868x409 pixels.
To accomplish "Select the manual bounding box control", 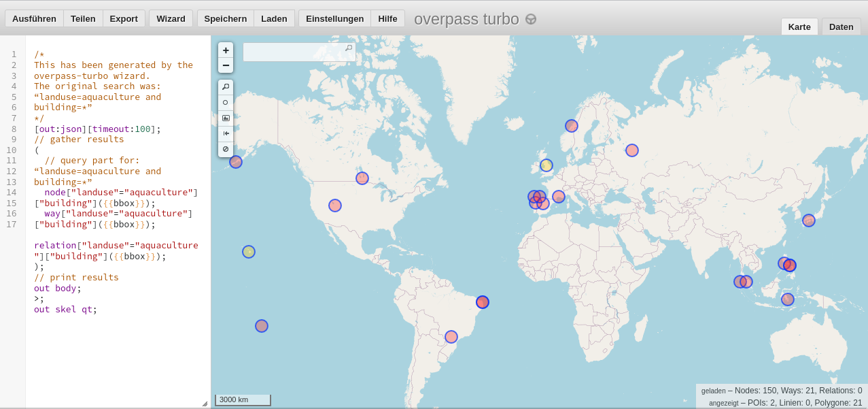I will point(226,118).
